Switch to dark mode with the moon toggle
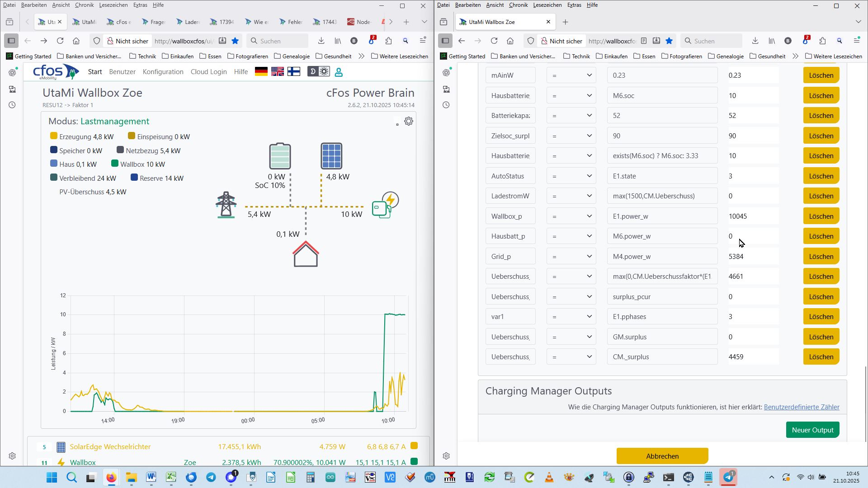 click(x=313, y=71)
